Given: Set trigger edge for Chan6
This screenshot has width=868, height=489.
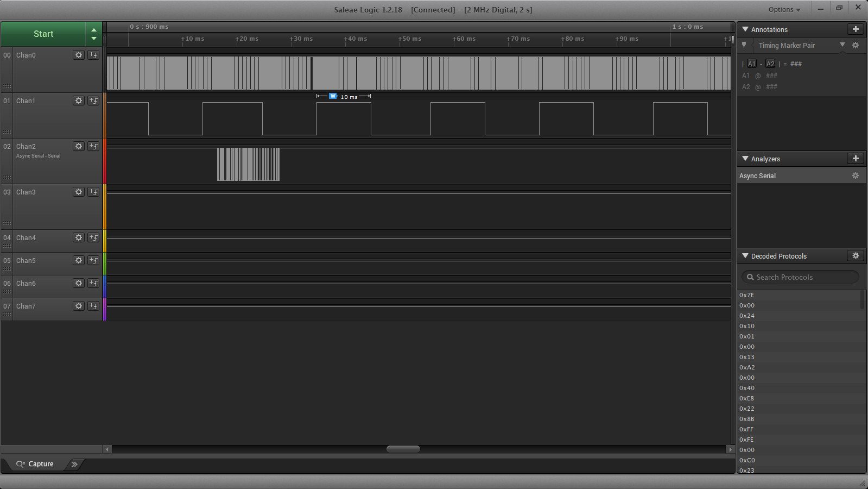Looking at the screenshot, I should coord(93,283).
